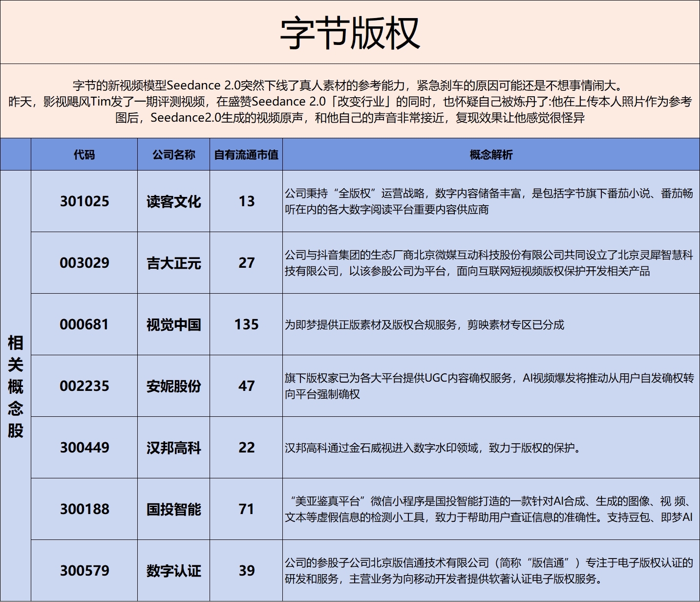Image resolution: width=700 pixels, height=602 pixels.
Task: Click stock code 300449
Action: tap(85, 448)
